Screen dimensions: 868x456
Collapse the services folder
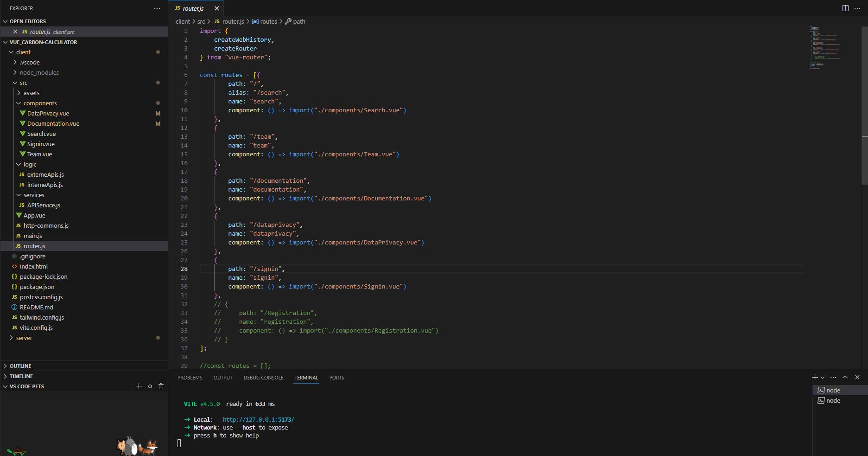tap(34, 195)
